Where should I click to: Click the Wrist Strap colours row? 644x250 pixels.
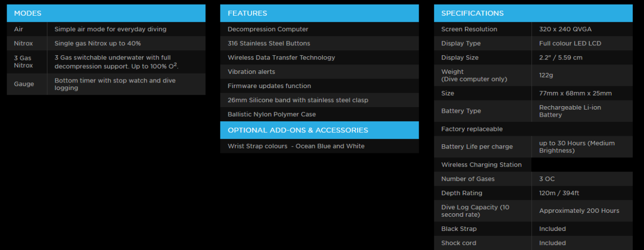tap(296, 146)
